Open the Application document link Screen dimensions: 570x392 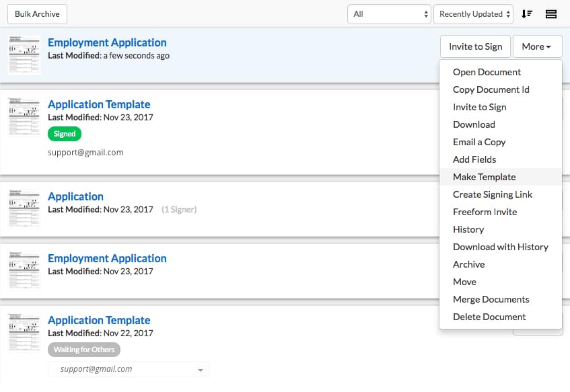tap(75, 196)
